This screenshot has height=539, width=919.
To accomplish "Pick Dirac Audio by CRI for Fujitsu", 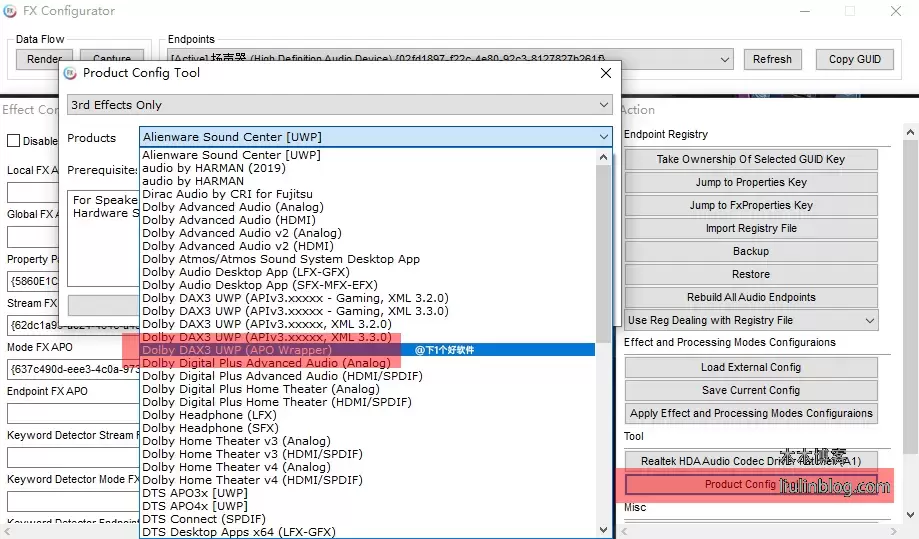I will [x=227, y=194].
